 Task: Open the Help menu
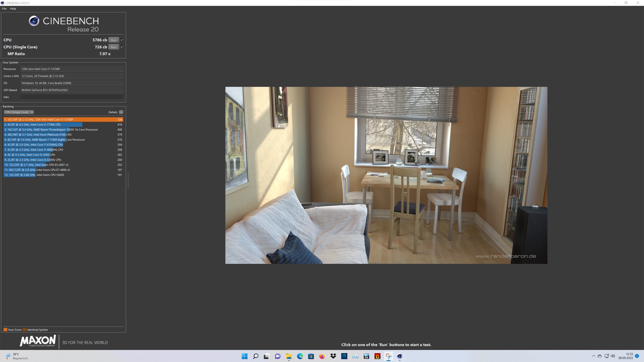click(x=13, y=9)
